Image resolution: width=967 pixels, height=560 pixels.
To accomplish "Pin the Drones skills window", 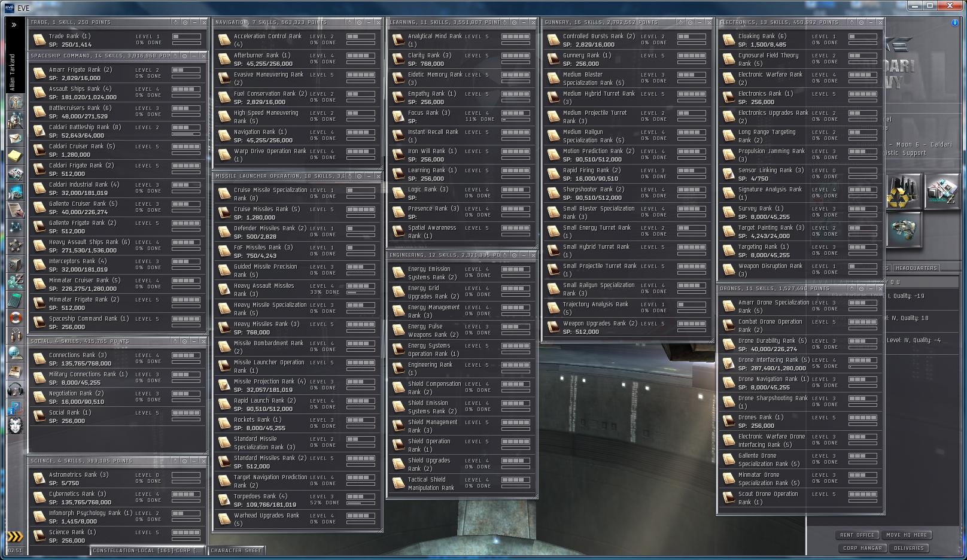I will coord(861,288).
